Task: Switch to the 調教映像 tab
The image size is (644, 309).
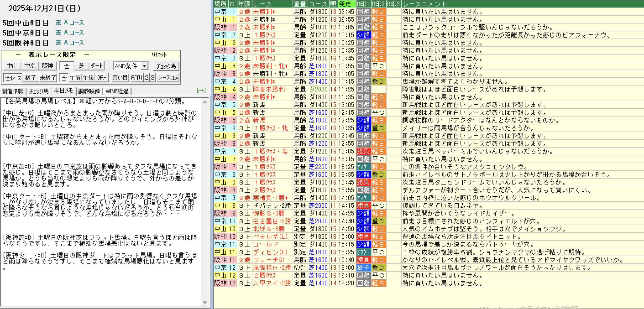Action: [x=89, y=91]
